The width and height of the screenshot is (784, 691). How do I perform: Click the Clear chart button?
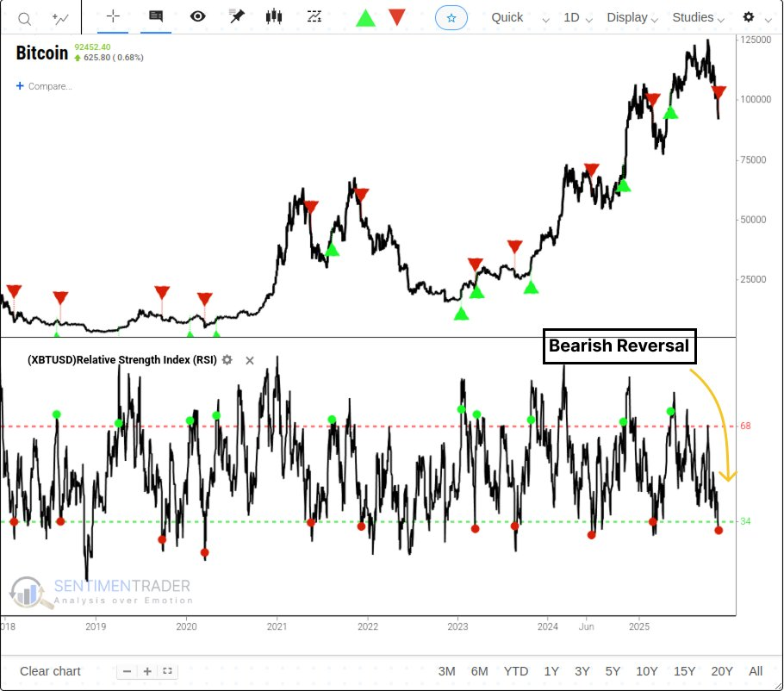click(50, 671)
